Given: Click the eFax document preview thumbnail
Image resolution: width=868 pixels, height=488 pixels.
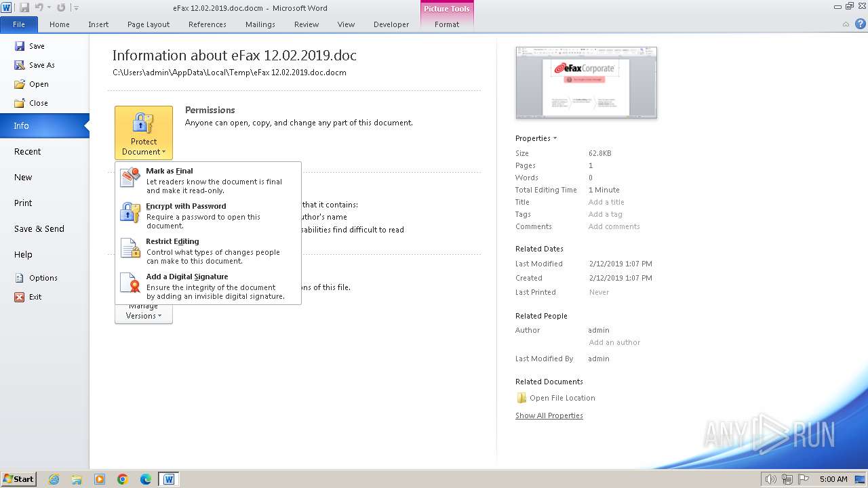Looking at the screenshot, I should (586, 83).
